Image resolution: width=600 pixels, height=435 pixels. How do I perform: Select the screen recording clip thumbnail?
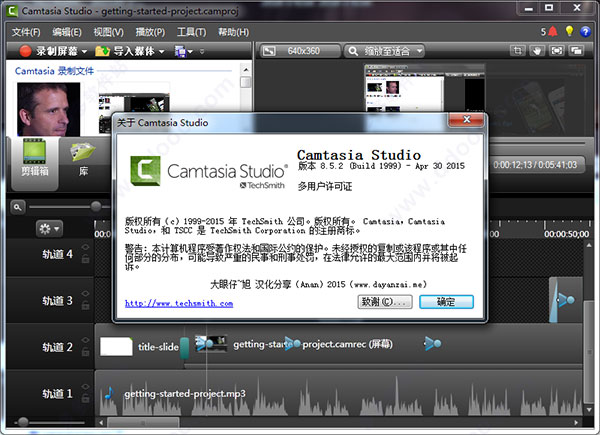(134, 114)
